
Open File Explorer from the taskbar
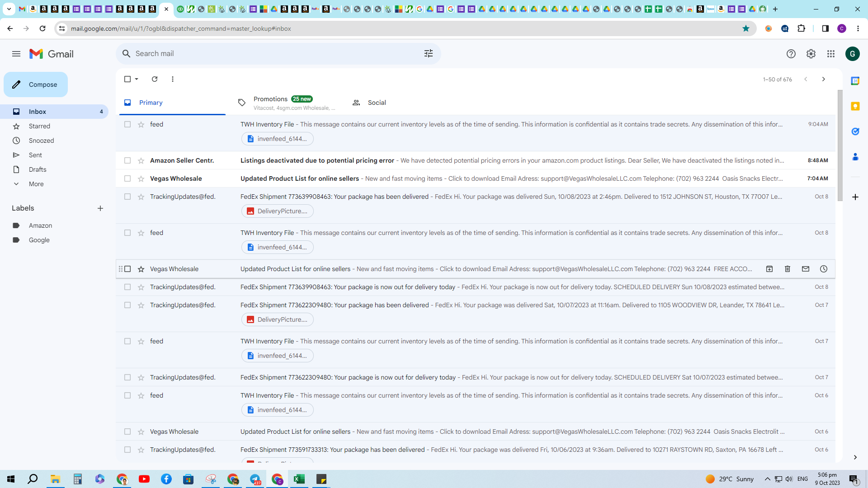pyautogui.click(x=56, y=479)
